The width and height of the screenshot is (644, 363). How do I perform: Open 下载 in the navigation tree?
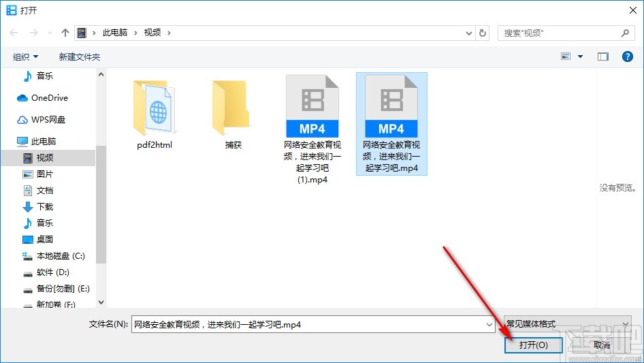click(38, 207)
